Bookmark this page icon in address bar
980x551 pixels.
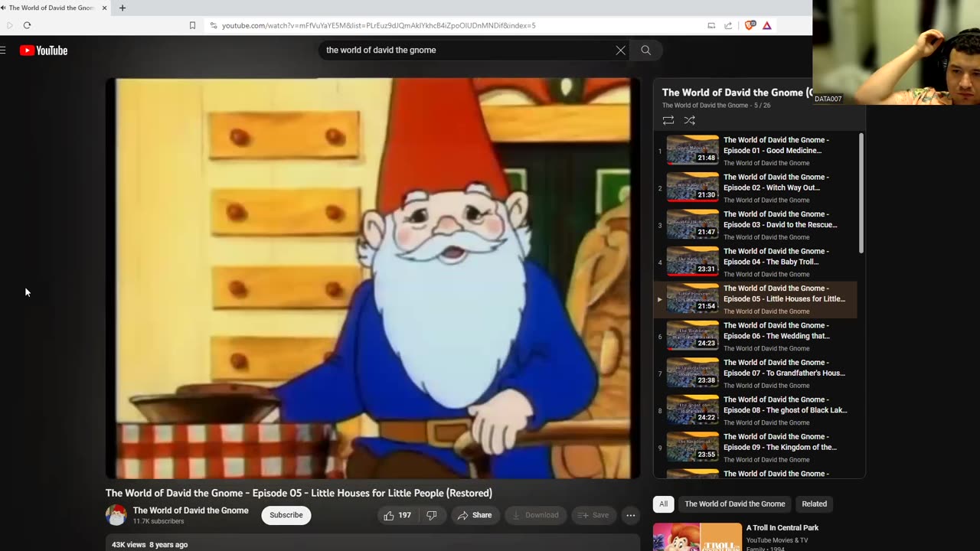(x=192, y=25)
